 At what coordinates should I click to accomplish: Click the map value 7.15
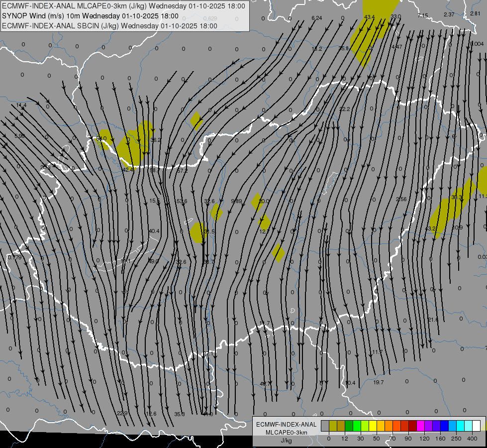point(423,15)
